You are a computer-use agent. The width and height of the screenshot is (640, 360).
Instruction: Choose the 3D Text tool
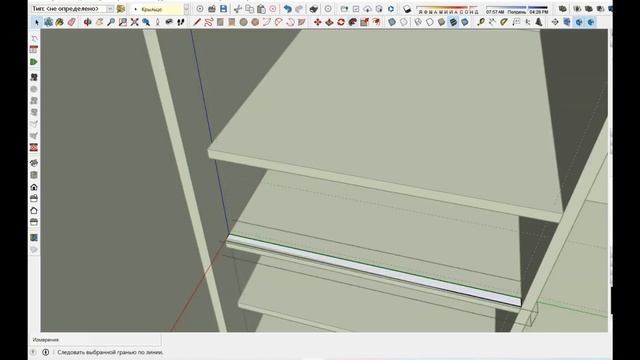coord(539,22)
